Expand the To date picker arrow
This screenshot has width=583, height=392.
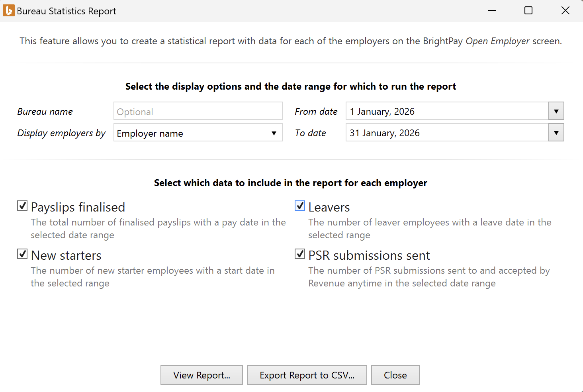[x=556, y=133]
